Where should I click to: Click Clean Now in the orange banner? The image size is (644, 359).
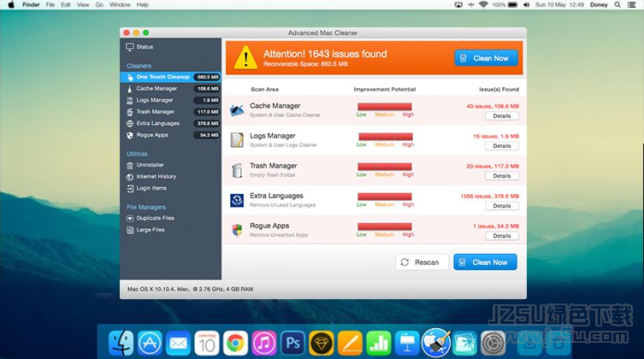[486, 58]
